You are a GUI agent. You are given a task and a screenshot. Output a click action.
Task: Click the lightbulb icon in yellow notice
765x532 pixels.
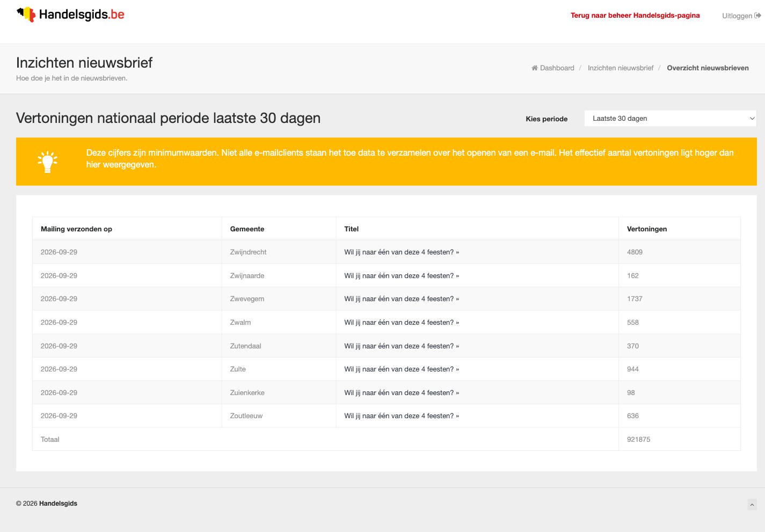point(47,162)
